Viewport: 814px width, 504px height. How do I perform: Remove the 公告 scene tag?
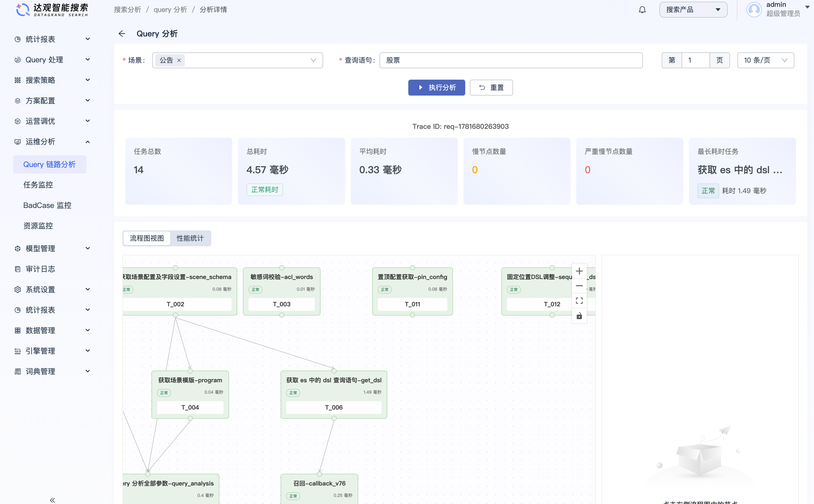click(x=179, y=60)
